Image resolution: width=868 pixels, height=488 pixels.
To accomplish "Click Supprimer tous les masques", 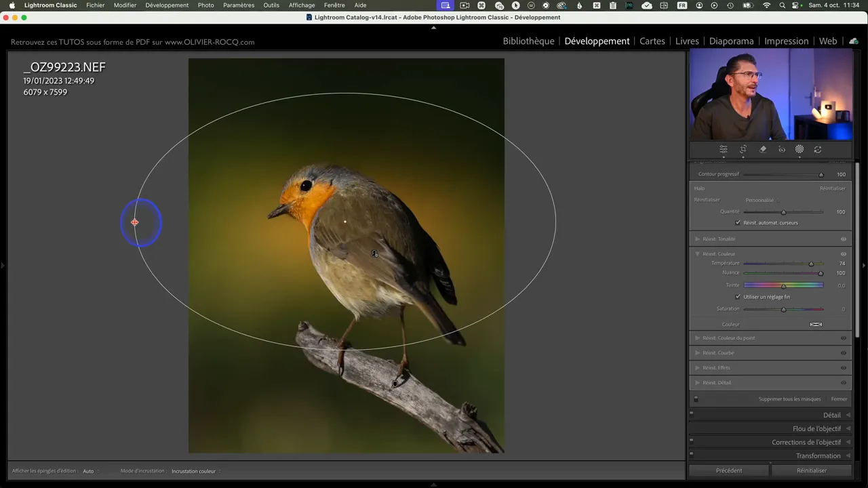I will 789,399.
